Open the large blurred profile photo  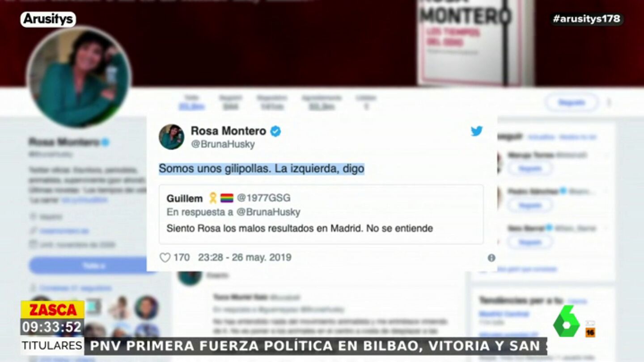click(79, 77)
